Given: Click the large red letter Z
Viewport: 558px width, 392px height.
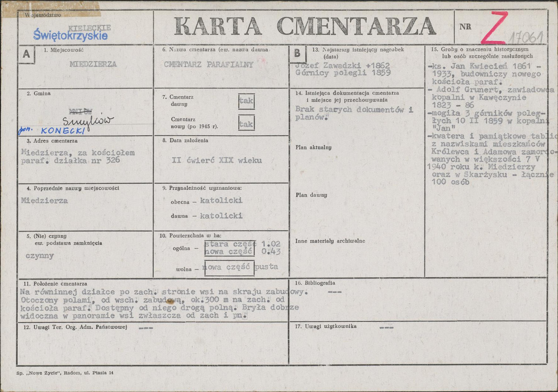Looking at the screenshot, I should (x=495, y=27).
